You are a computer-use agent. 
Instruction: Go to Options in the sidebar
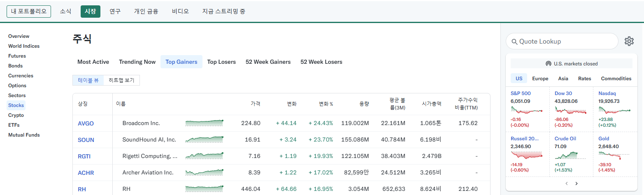(x=17, y=86)
